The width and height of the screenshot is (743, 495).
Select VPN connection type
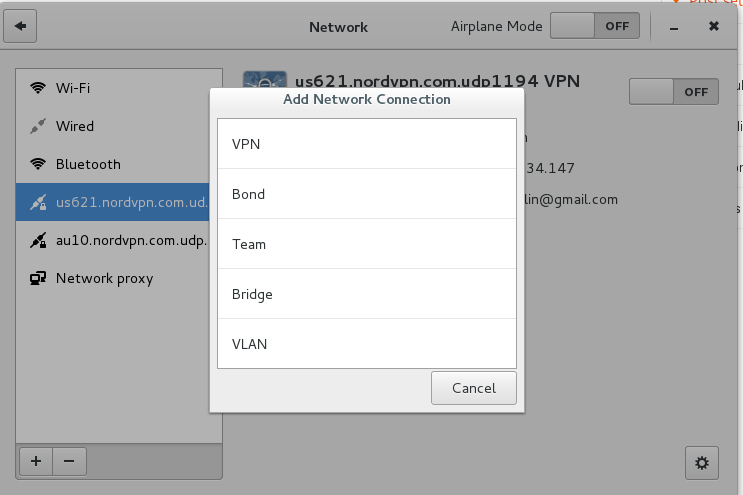point(367,144)
